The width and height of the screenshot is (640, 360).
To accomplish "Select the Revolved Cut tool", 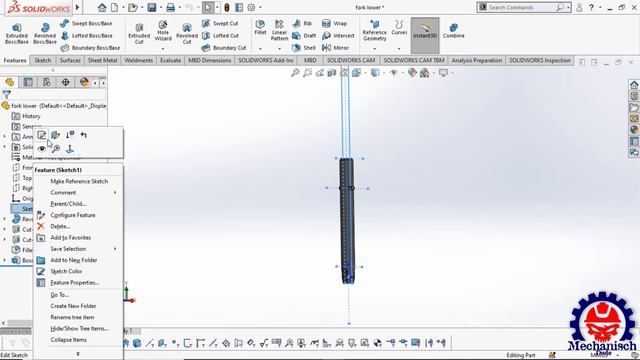I will (187, 33).
